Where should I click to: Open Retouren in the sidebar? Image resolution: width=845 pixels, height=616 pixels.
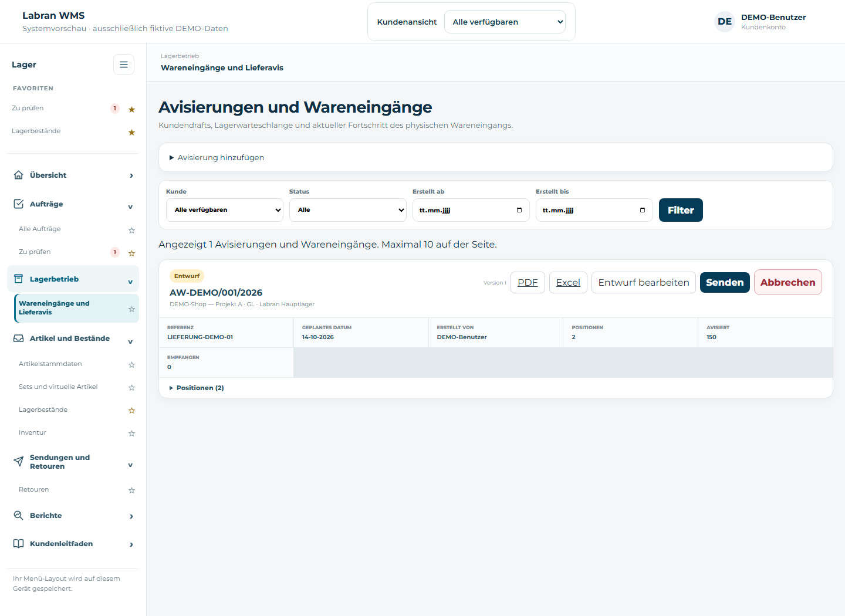point(33,489)
